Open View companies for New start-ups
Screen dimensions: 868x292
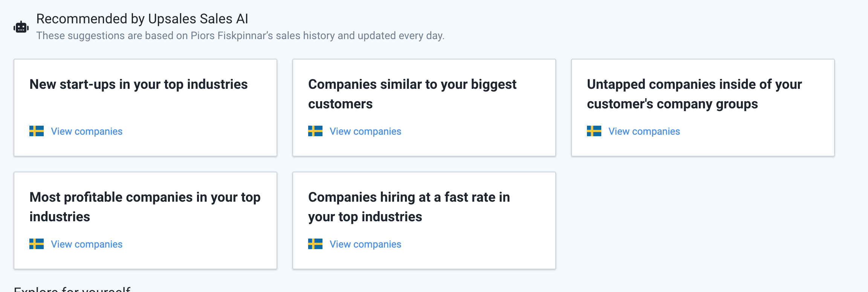[x=87, y=131]
